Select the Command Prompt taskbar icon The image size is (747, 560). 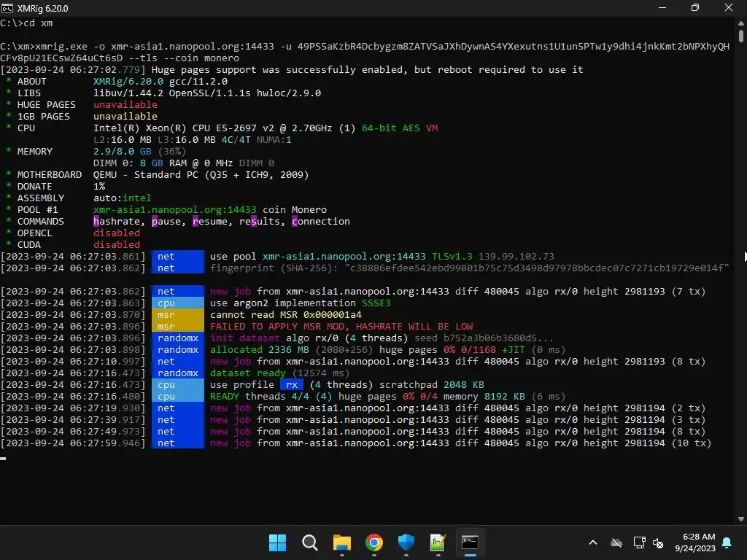[470, 542]
